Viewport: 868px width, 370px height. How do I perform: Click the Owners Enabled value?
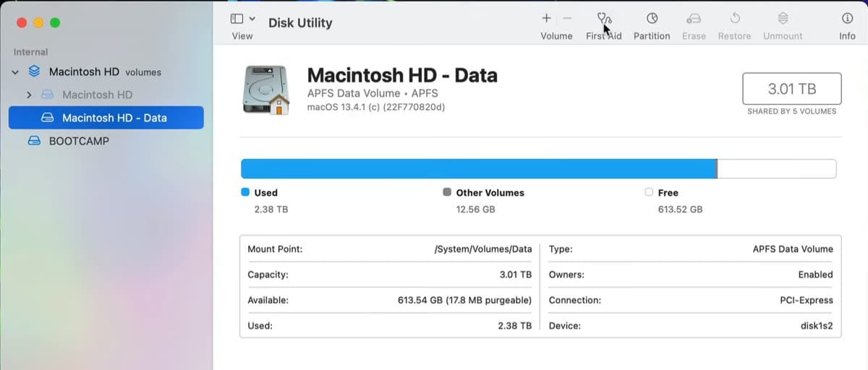[x=816, y=275]
